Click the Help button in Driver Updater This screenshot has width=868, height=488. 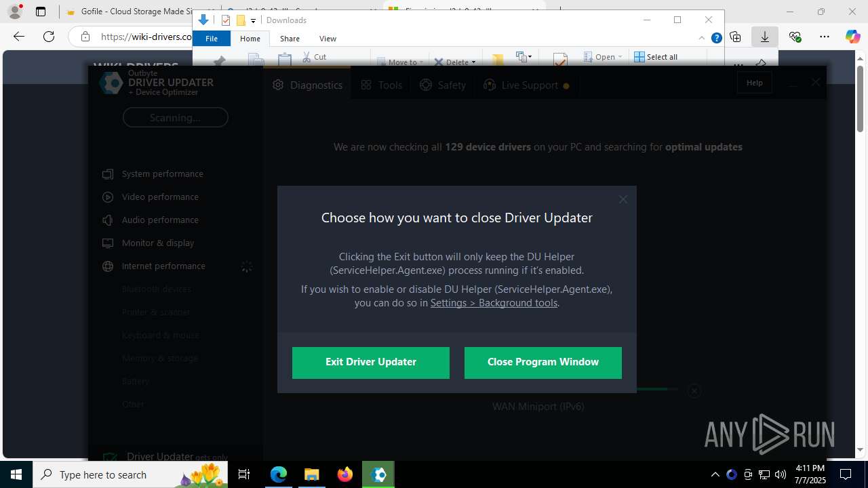(755, 83)
